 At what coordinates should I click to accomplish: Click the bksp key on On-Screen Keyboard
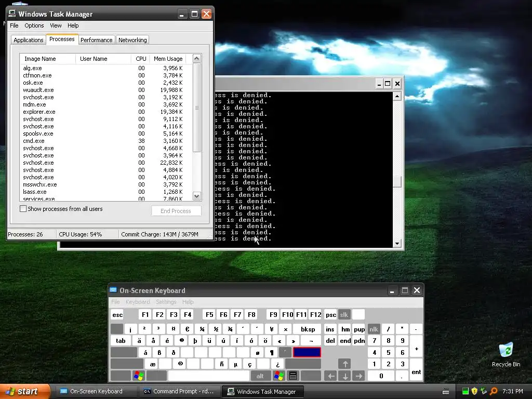[308, 329]
